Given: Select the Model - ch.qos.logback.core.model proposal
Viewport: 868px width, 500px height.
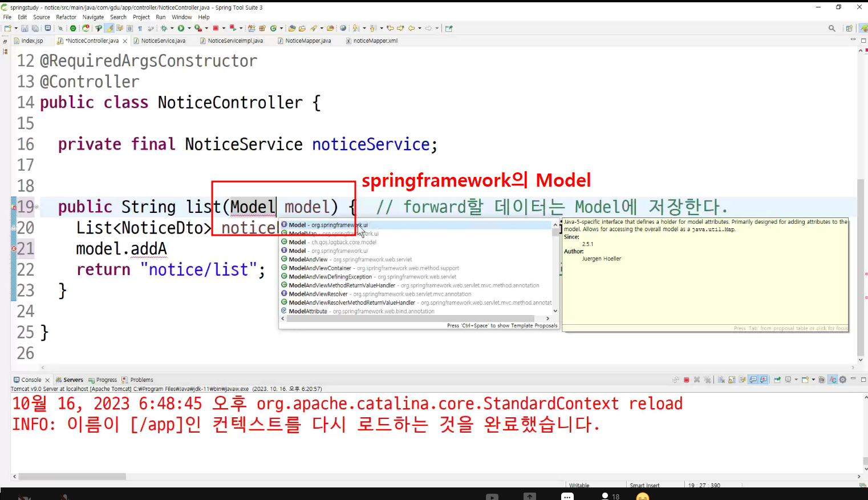Looking at the screenshot, I should click(x=416, y=242).
